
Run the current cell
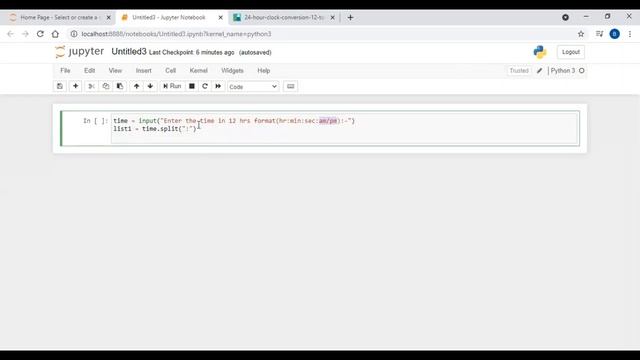pyautogui.click(x=172, y=86)
